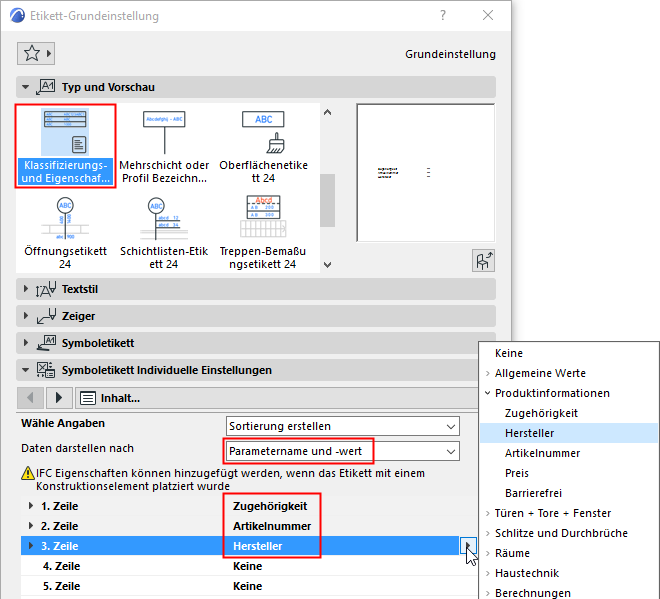Expand Haustechnik group in popup menu
The image size is (660, 599).
[x=488, y=573]
